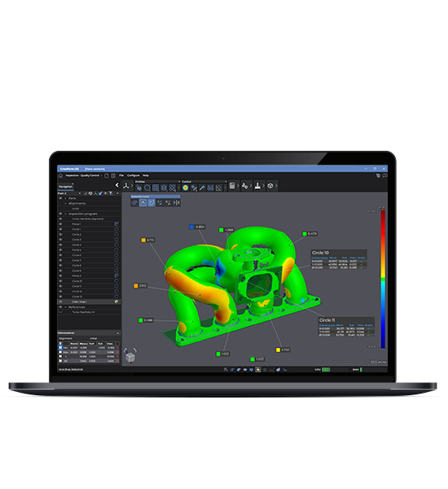Click the report calculator icon

232,186
